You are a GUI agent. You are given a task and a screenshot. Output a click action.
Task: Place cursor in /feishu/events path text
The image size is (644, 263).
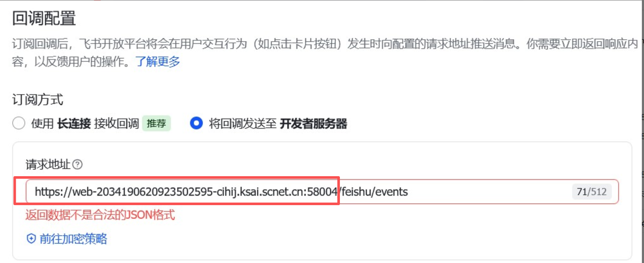373,192
